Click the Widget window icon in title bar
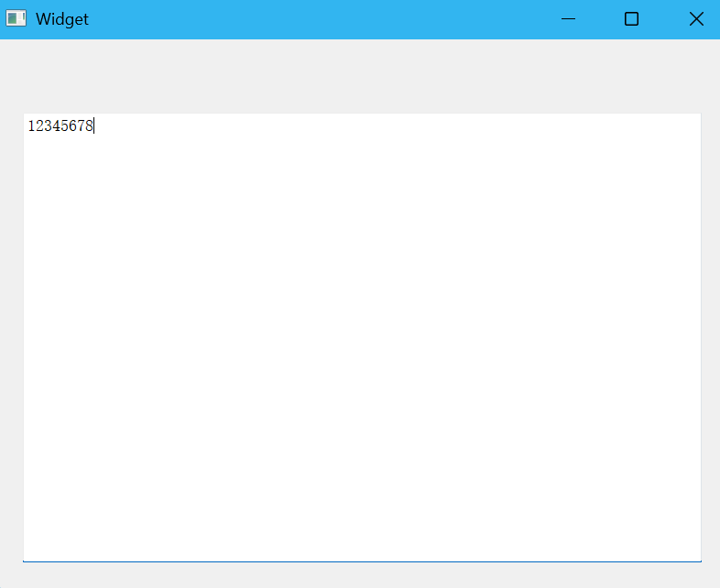Viewport: 720px width, 588px height. (16, 18)
